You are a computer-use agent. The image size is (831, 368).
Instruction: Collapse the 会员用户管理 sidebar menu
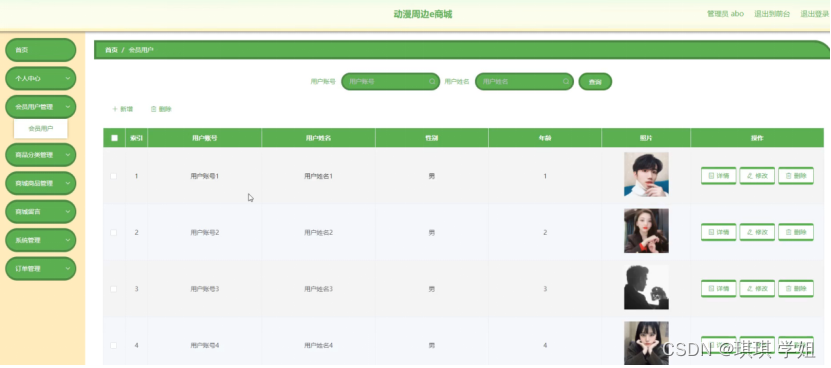pyautogui.click(x=41, y=107)
